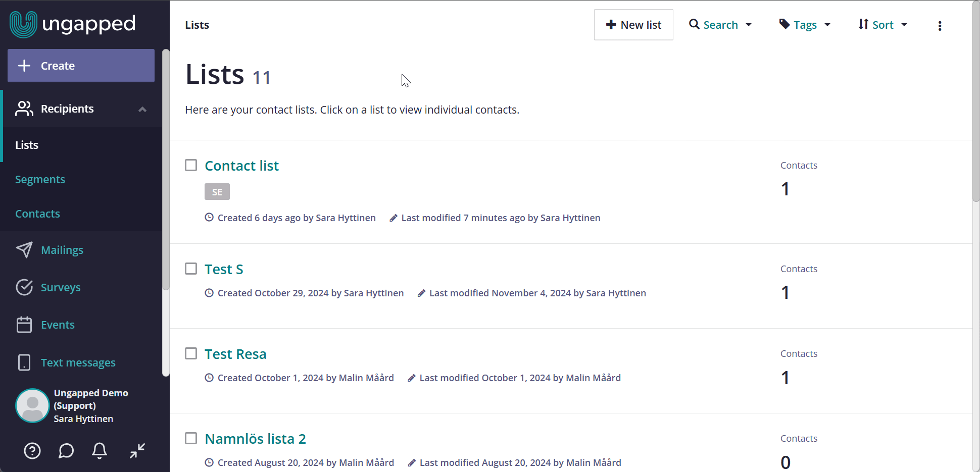Click the sort arrows icon
The height and width of the screenshot is (472, 980).
[x=863, y=24]
